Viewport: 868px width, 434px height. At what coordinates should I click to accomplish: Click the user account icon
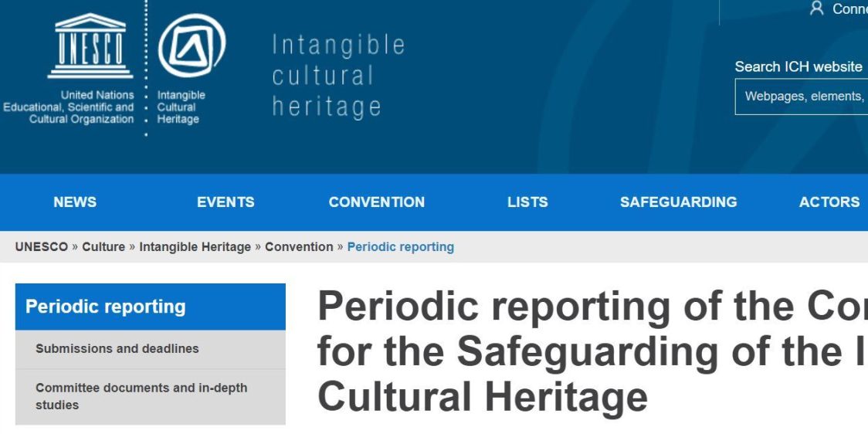816,9
